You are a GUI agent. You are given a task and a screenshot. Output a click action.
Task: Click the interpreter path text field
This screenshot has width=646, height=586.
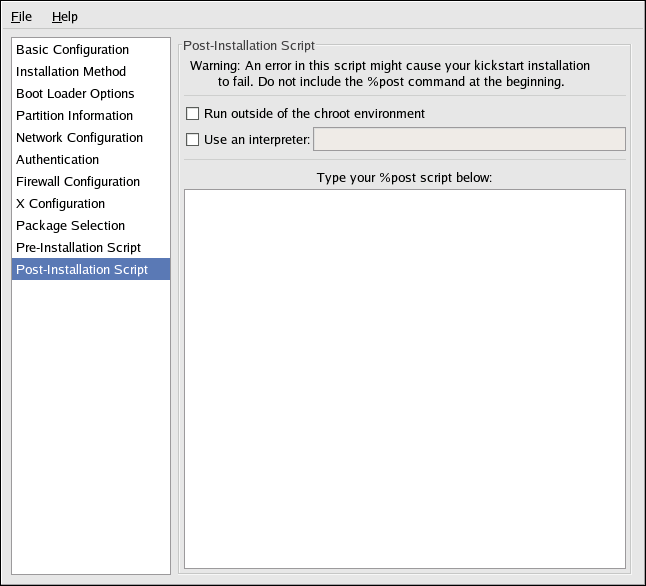(469, 139)
